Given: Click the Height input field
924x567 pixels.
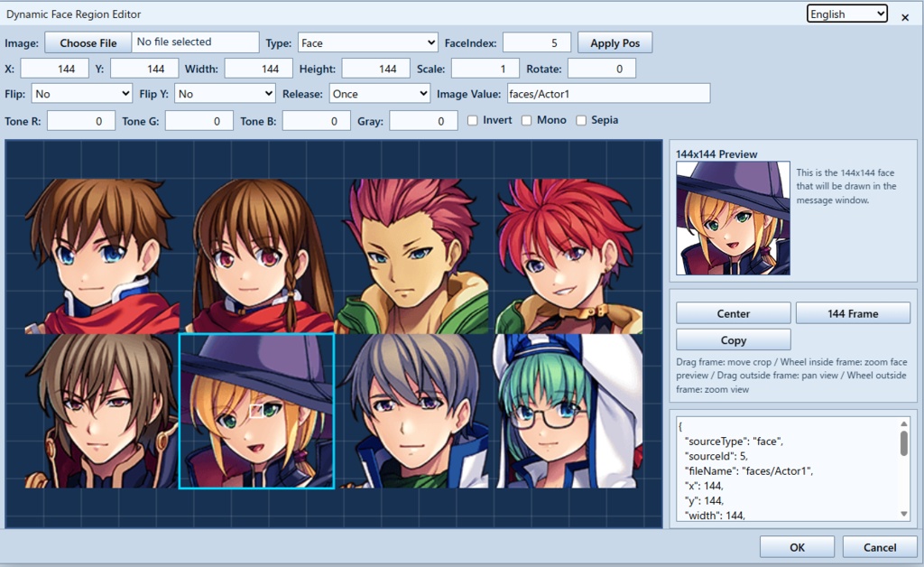Looking at the screenshot, I should [x=376, y=69].
